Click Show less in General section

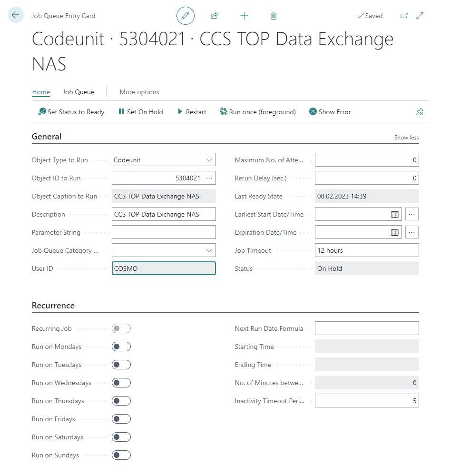(x=406, y=138)
